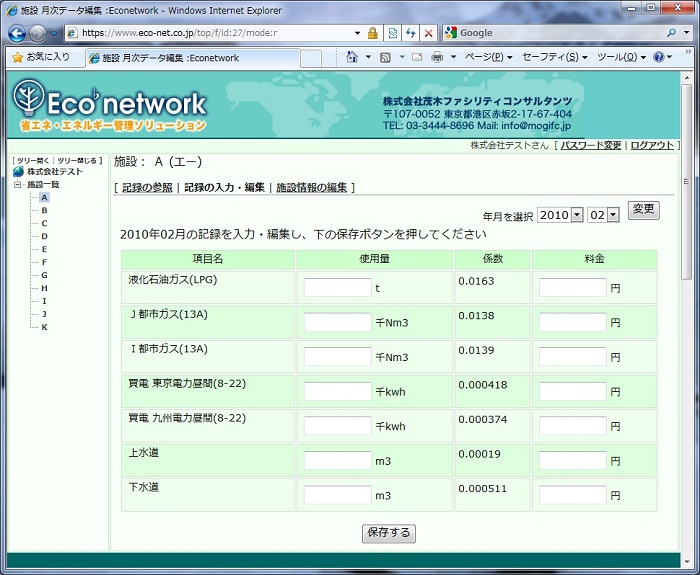
Task: Click the search magnifier icon
Action: pyautogui.click(x=671, y=33)
